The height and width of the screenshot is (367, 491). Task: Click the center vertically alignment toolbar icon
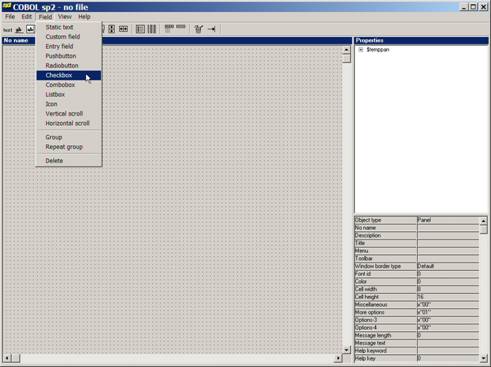(112, 29)
